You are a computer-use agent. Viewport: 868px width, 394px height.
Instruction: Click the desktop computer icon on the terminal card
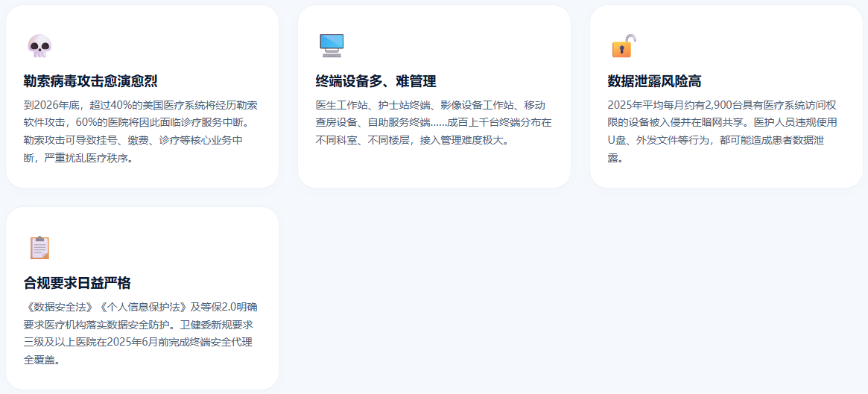click(x=332, y=46)
